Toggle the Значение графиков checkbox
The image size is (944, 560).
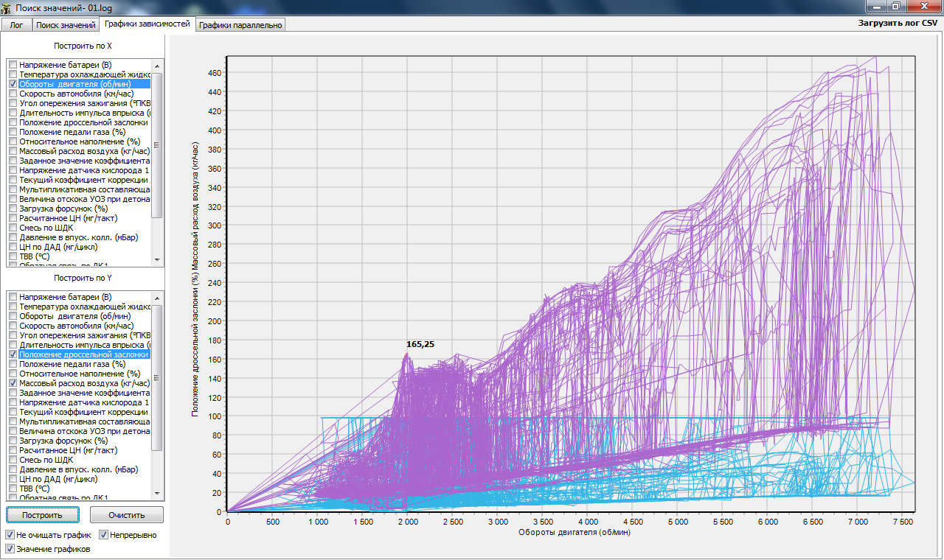[x=10, y=549]
